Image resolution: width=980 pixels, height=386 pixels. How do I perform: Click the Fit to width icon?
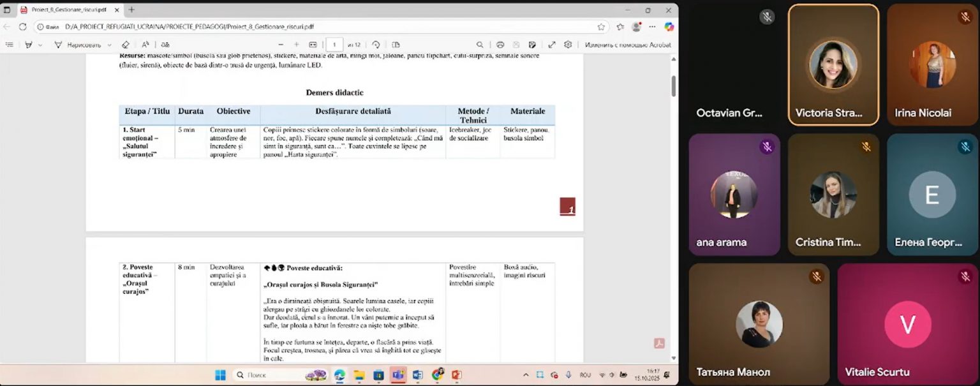click(313, 45)
